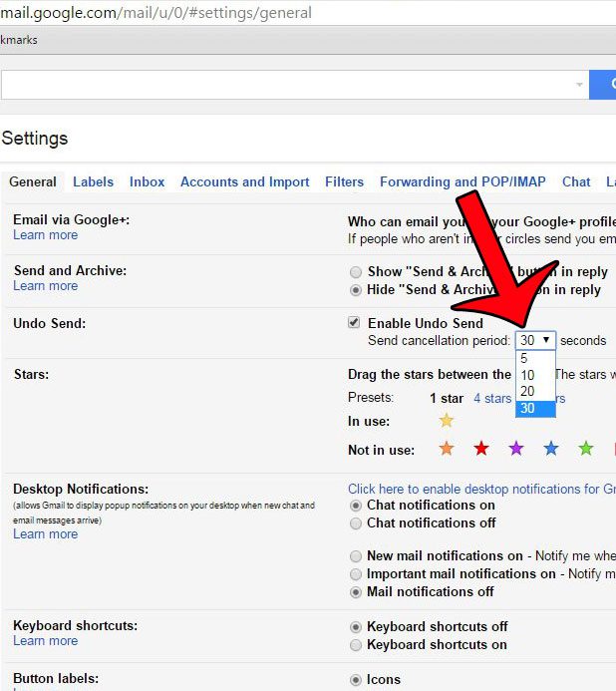This screenshot has width=616, height=691.
Task: Click the blue search button
Action: [x=603, y=85]
